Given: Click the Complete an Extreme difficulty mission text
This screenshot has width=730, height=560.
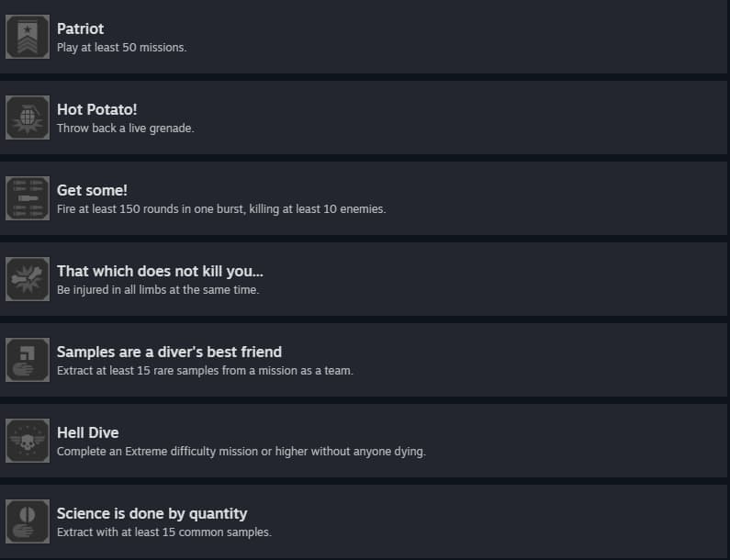Looking at the screenshot, I should (241, 452).
